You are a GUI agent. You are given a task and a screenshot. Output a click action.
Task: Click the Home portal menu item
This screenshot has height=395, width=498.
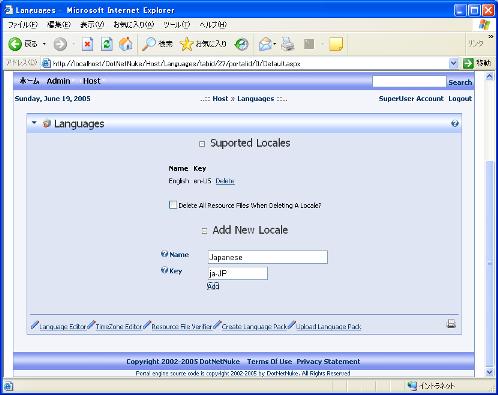click(x=29, y=81)
